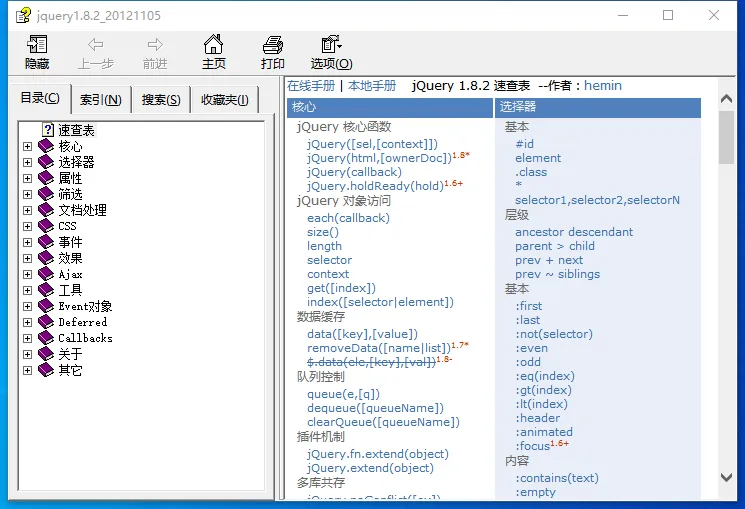Click the 前进 (Forward) arrow icon

155,45
